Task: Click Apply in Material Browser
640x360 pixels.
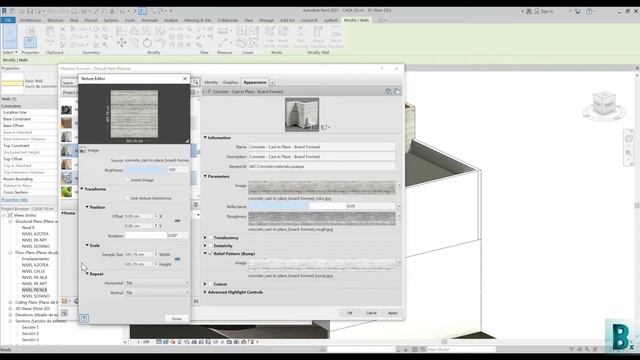Action: [393, 313]
